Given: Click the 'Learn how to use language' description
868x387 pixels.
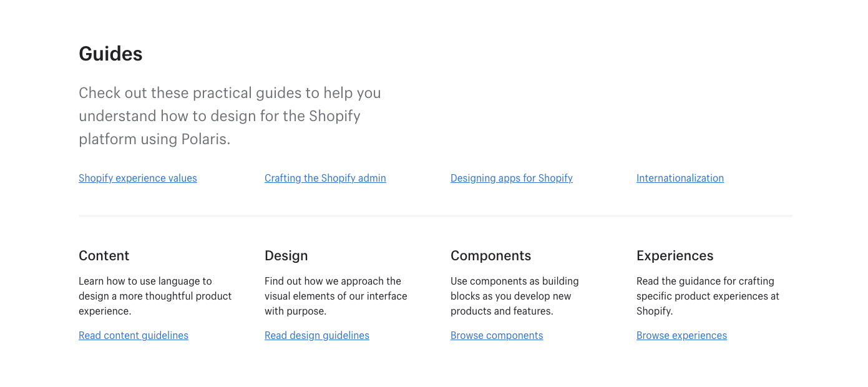Looking at the screenshot, I should 155,296.
